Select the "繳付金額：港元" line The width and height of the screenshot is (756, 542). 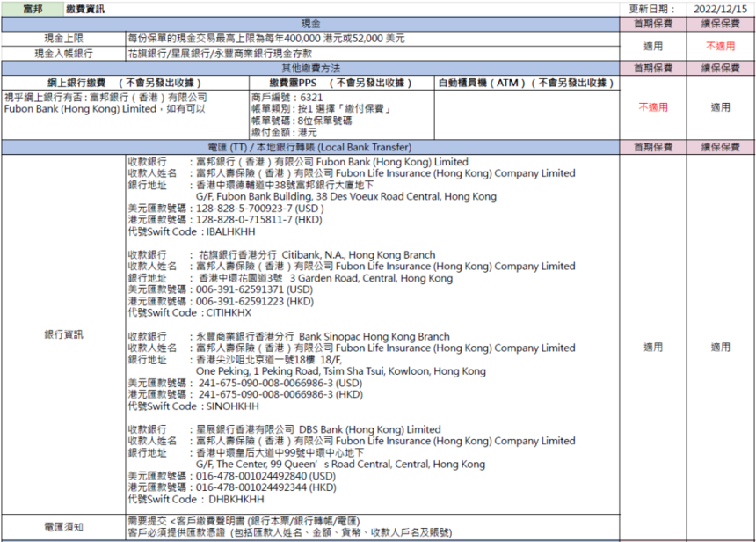tap(284, 132)
